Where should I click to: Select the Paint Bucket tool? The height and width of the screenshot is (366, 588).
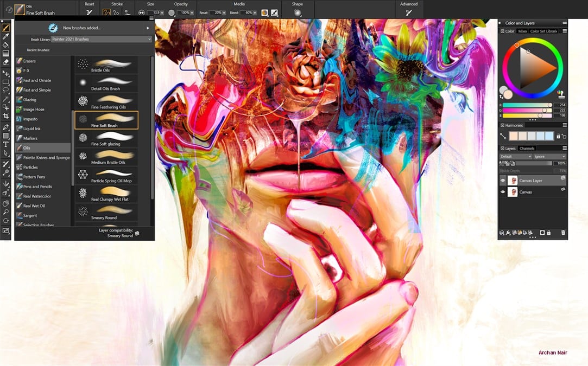pos(6,44)
